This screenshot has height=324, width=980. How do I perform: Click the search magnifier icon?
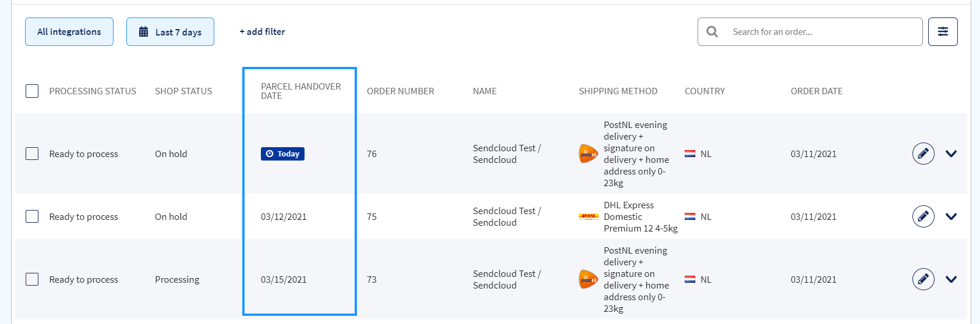click(x=712, y=31)
